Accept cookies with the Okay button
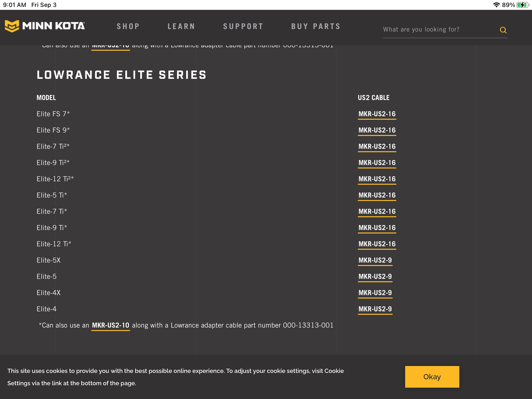 pyautogui.click(x=432, y=377)
